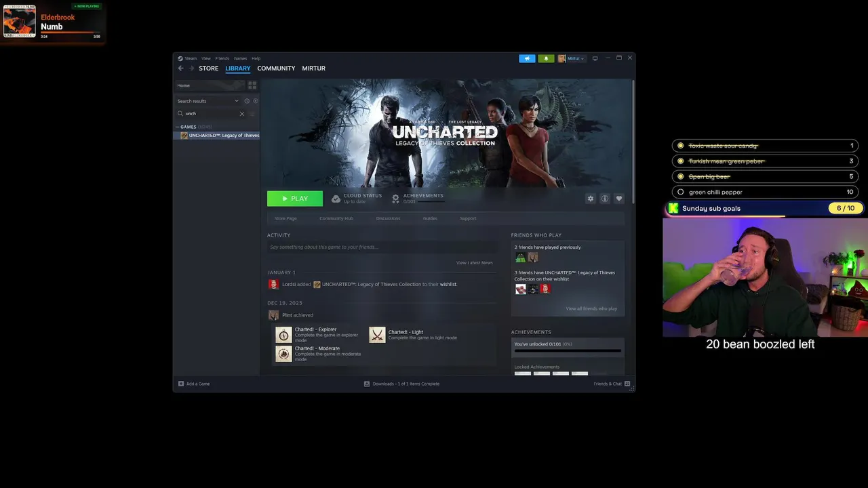Open the blue announcements megaphone button
The height and width of the screenshot is (488, 868).
pos(527,58)
